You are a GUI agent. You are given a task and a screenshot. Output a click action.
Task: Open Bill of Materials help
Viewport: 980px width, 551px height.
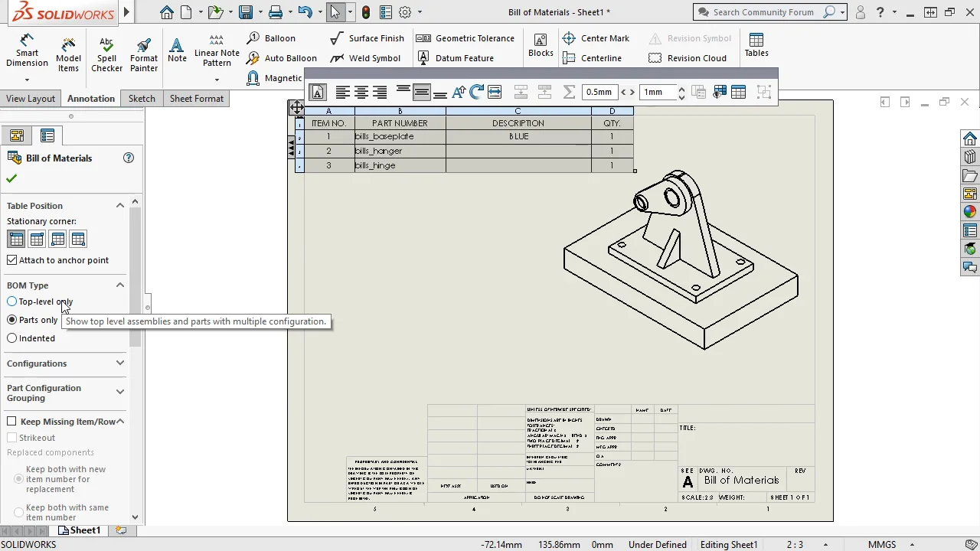coord(129,158)
